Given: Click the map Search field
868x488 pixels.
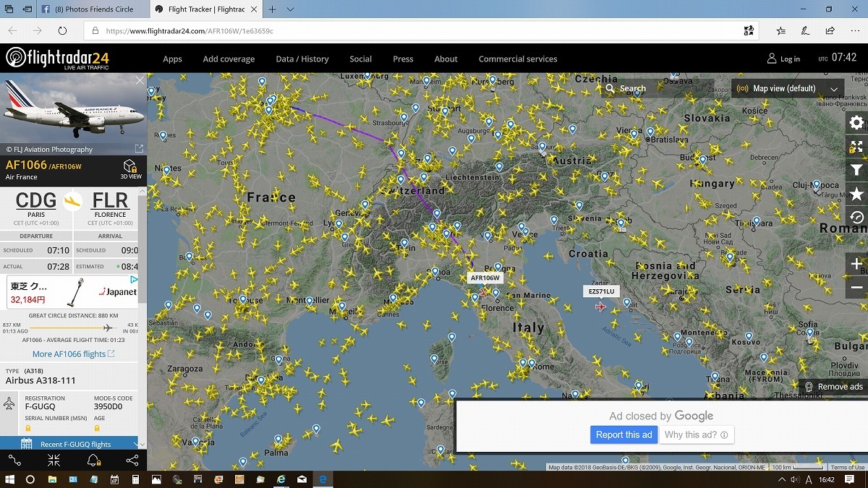Looking at the screenshot, I should click(657, 88).
